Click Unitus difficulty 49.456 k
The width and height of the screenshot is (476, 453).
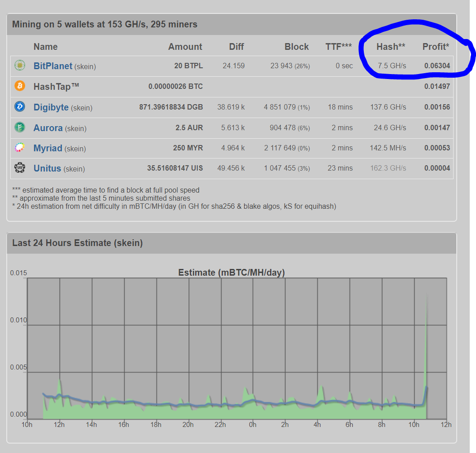pyautogui.click(x=231, y=168)
